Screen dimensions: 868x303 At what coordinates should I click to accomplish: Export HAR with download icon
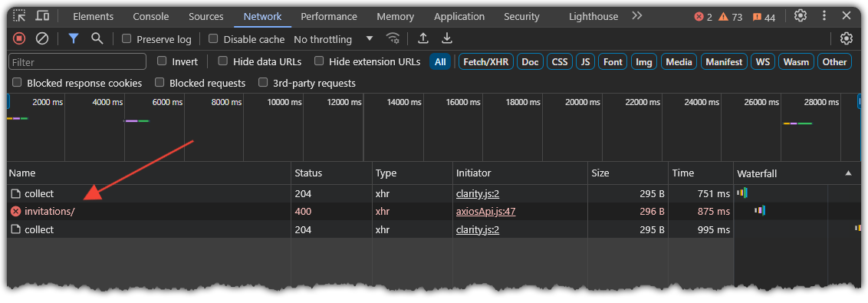447,38
